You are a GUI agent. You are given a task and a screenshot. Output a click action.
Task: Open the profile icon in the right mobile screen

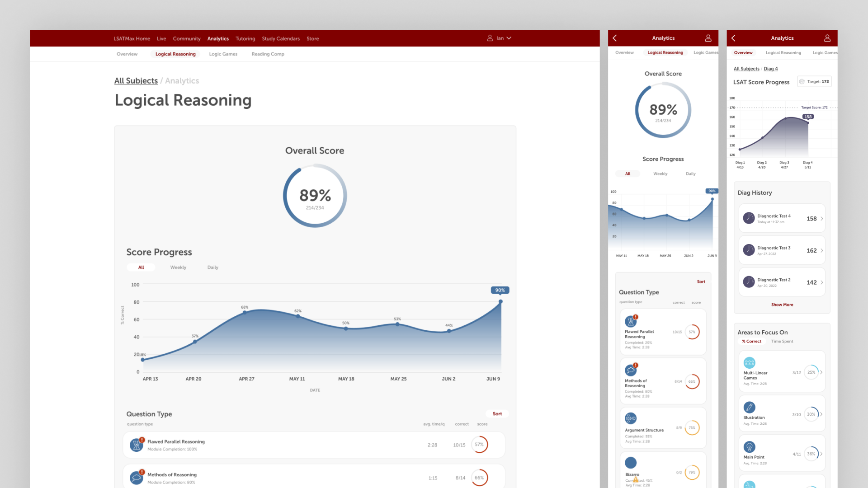(827, 38)
